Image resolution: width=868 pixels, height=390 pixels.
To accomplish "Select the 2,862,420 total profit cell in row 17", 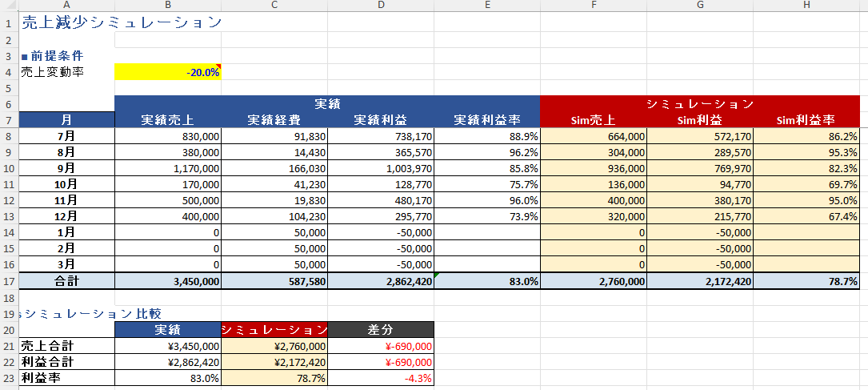I will click(380, 281).
